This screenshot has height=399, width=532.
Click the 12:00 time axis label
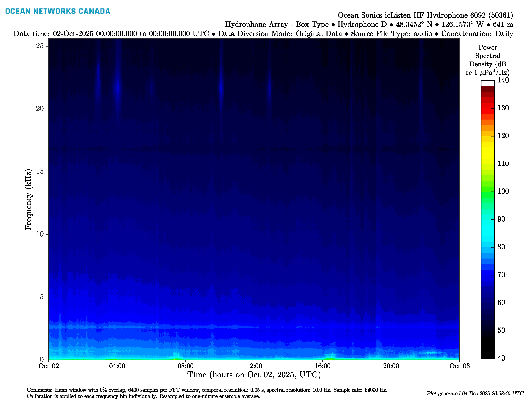(x=254, y=366)
